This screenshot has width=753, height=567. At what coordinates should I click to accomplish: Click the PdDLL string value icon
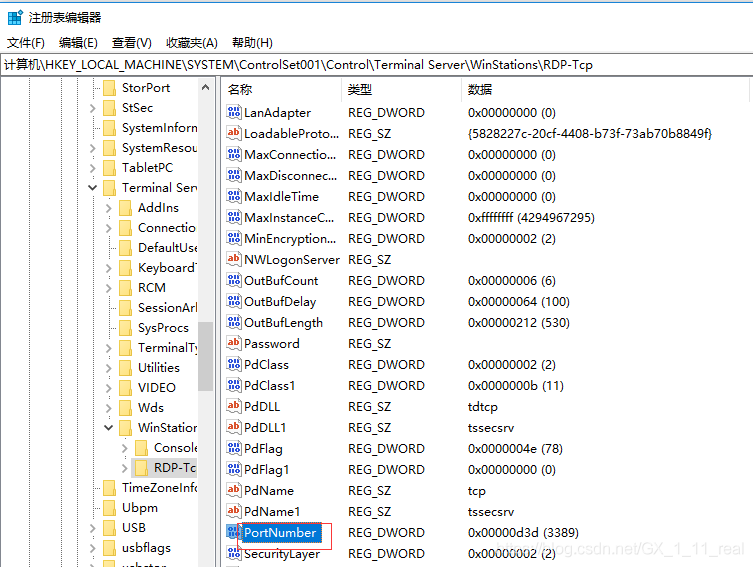pos(234,406)
